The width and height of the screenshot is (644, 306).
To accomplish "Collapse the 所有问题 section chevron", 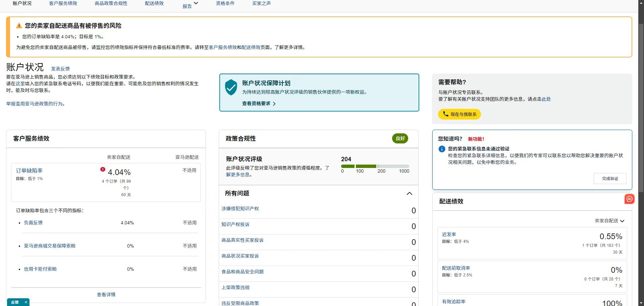I will (x=409, y=193).
